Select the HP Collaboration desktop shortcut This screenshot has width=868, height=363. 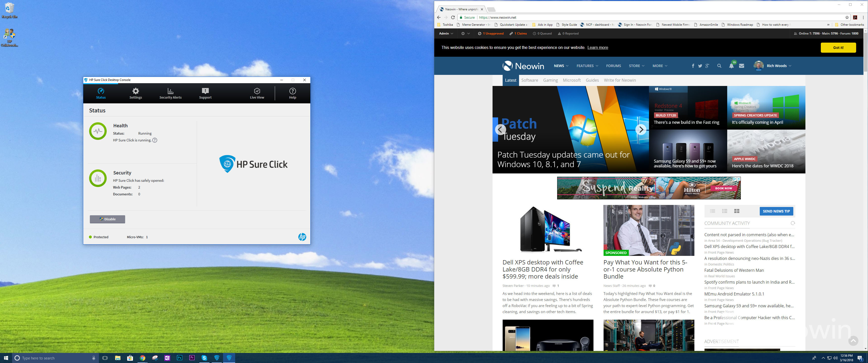click(x=9, y=38)
